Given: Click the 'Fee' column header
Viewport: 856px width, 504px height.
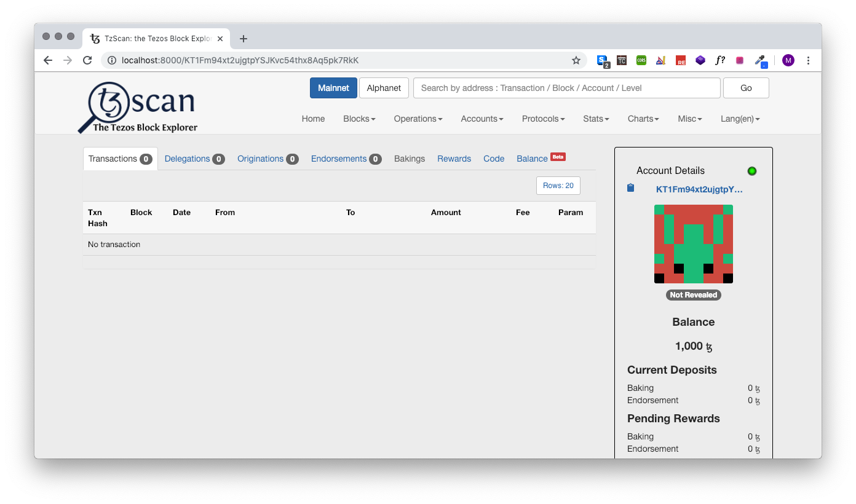Looking at the screenshot, I should [523, 212].
